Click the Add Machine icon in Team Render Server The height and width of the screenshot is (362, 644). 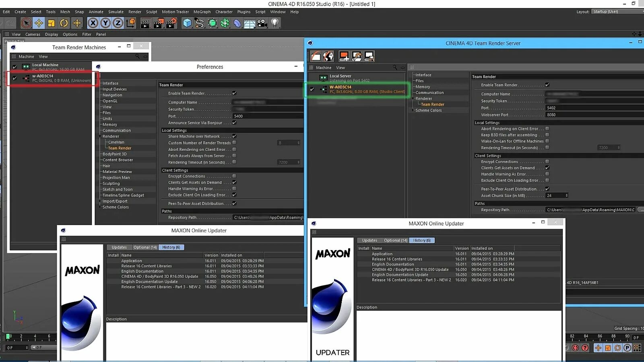tap(344, 56)
